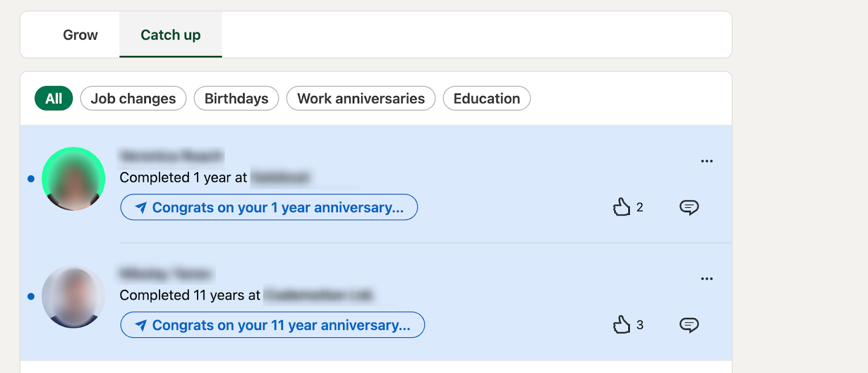Select the All filter chip

(54, 99)
